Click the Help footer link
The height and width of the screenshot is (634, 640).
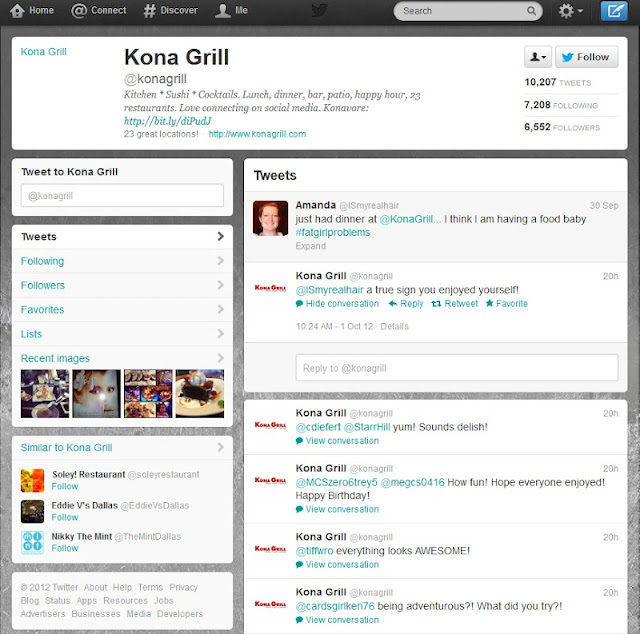tap(122, 587)
